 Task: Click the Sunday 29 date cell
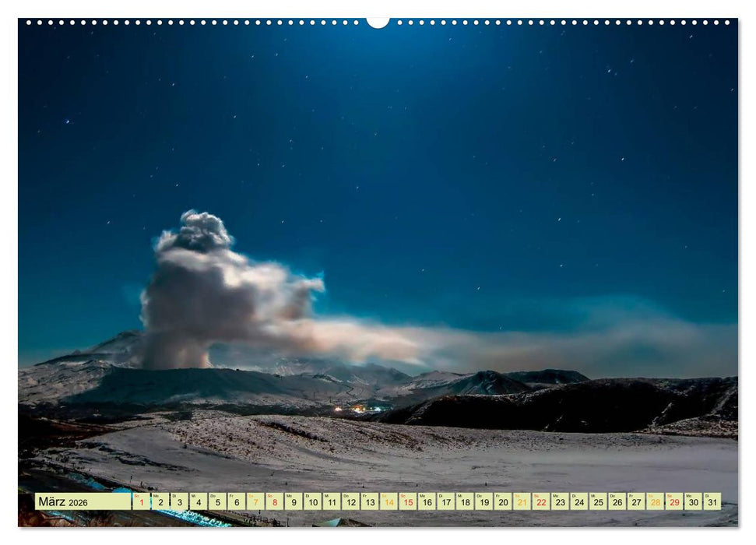pyautogui.click(x=674, y=501)
